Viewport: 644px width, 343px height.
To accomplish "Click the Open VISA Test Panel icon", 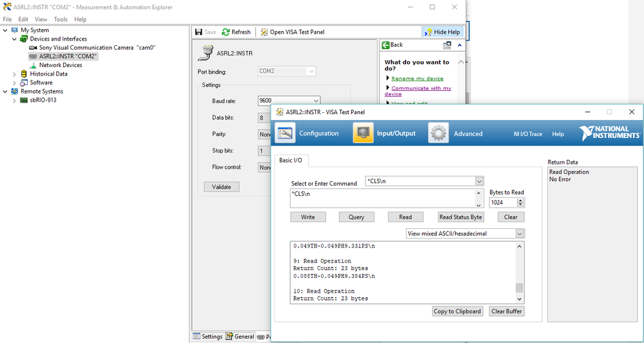I will 264,32.
